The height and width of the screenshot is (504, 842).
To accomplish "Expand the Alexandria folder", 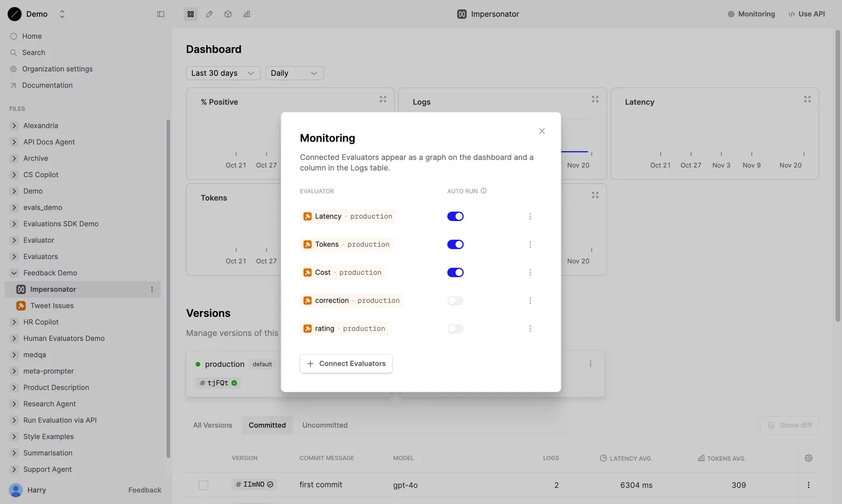I will coord(14,126).
